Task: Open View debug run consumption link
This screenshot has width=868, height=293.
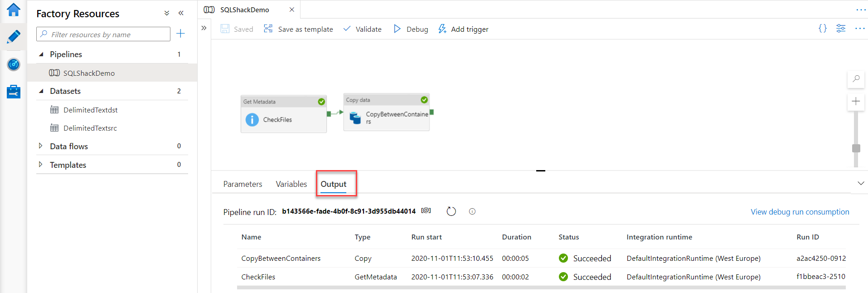Action: point(800,212)
